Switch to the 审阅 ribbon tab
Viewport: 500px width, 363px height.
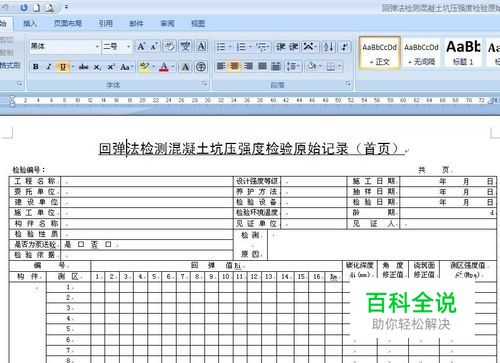167,23
